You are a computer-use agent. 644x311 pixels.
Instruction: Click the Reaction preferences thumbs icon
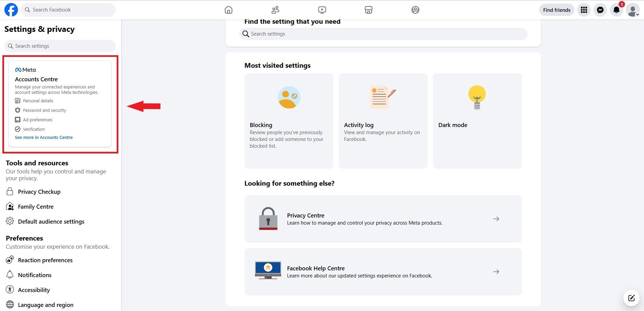click(x=10, y=260)
